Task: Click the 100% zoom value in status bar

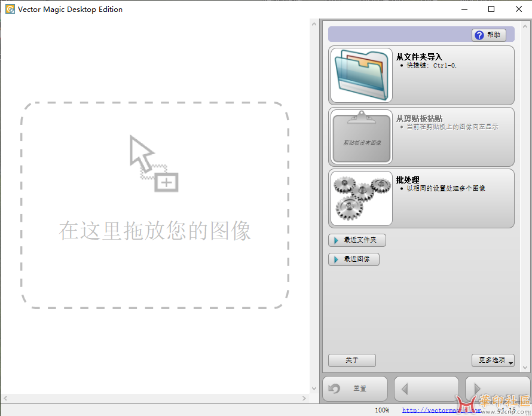Action: 382,410
